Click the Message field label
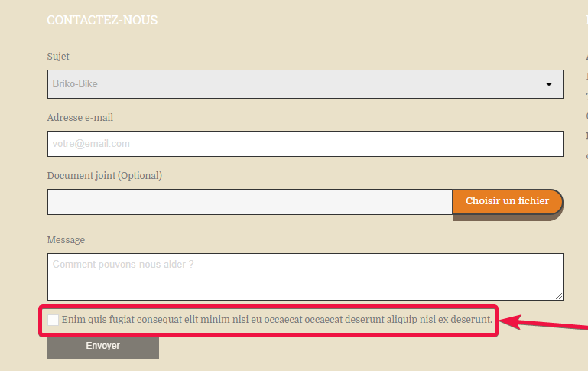The width and height of the screenshot is (588, 371). tap(66, 239)
